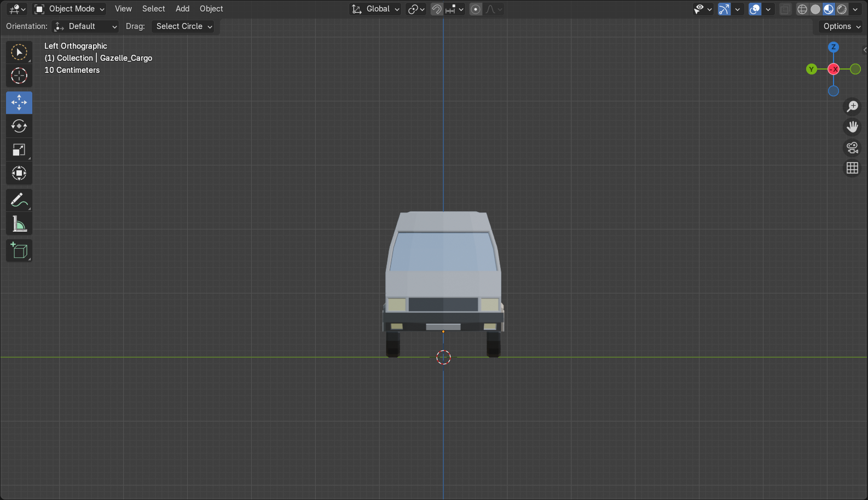Open the Orientation Default dropdown
This screenshot has height=500, width=868.
tap(85, 26)
